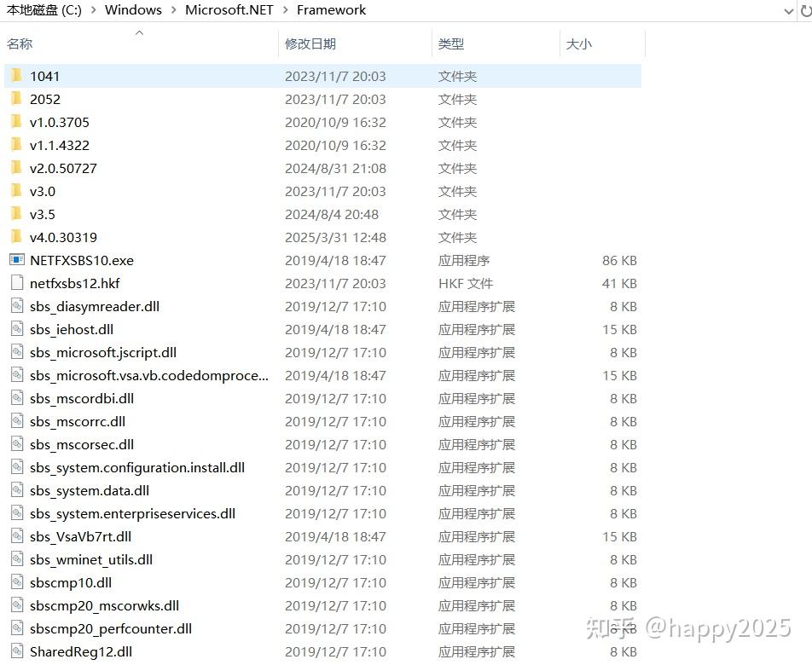812x665 pixels.
Task: Click the sbscmp10.dll file icon
Action: [x=16, y=582]
